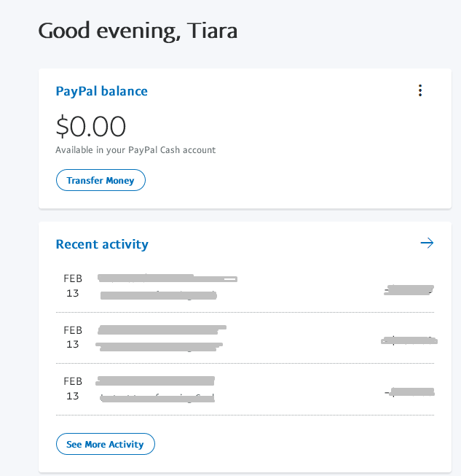
Task: Click the See More Activity button
Action: coord(106,444)
